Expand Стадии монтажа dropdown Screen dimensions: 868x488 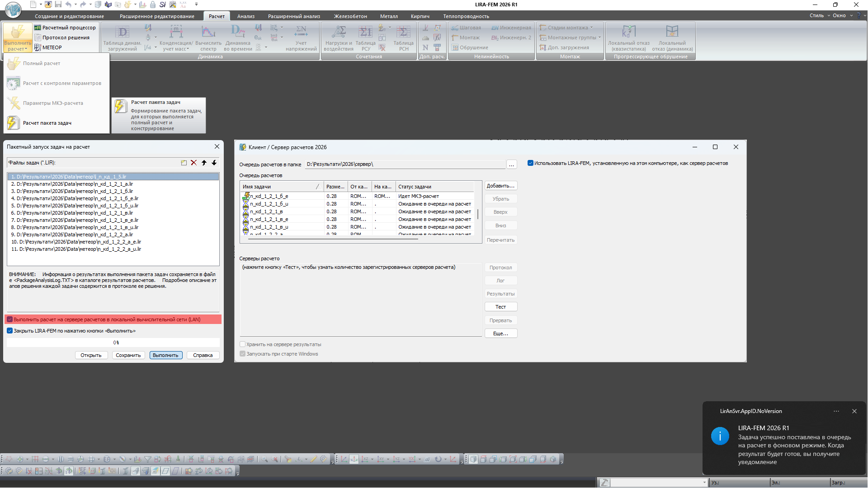[591, 28]
